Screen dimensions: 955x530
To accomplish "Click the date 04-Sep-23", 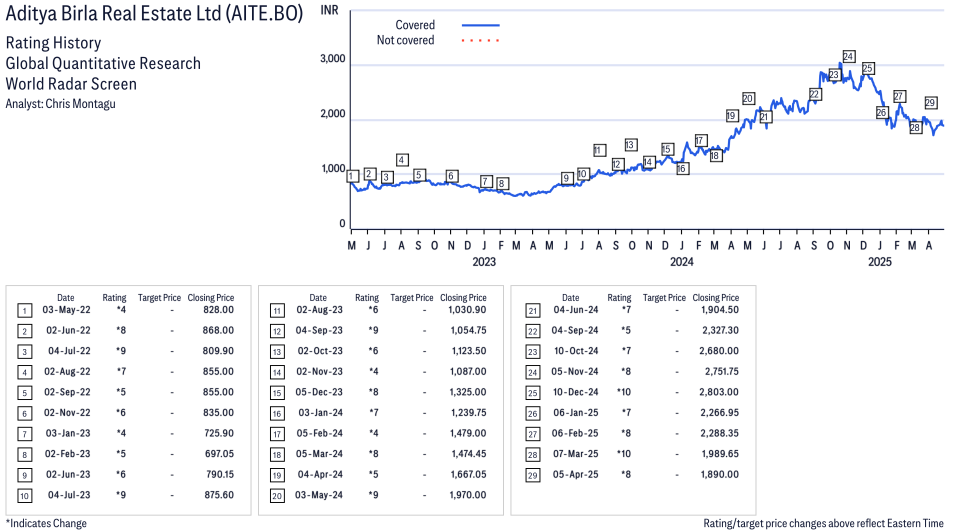I will coord(319,331).
